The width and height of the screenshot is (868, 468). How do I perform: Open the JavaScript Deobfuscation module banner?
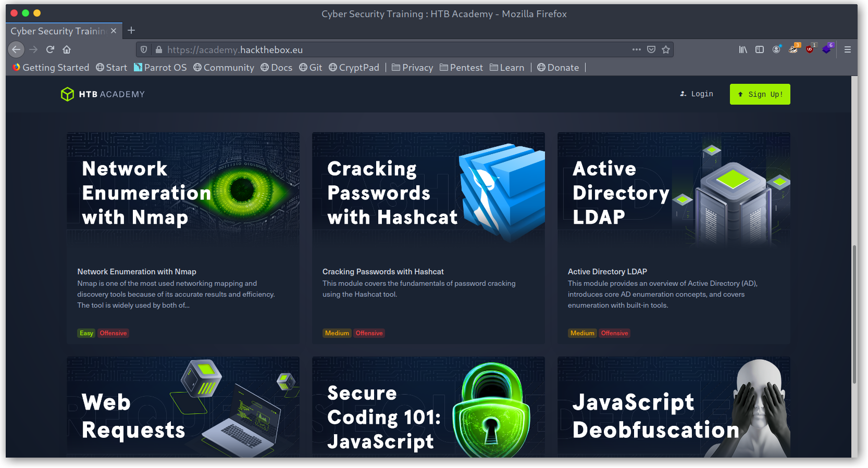(x=674, y=407)
